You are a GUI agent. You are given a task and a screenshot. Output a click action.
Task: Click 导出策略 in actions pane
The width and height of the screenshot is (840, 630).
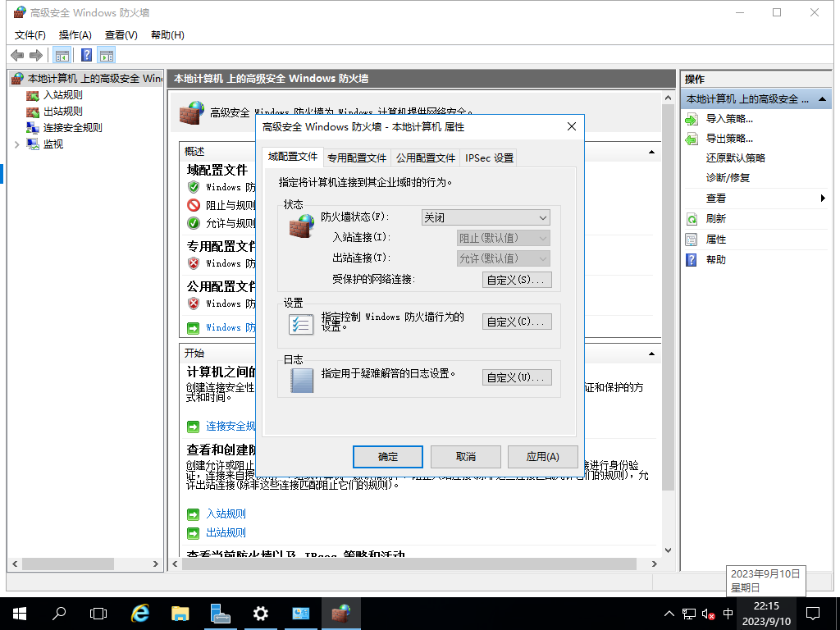(x=729, y=139)
